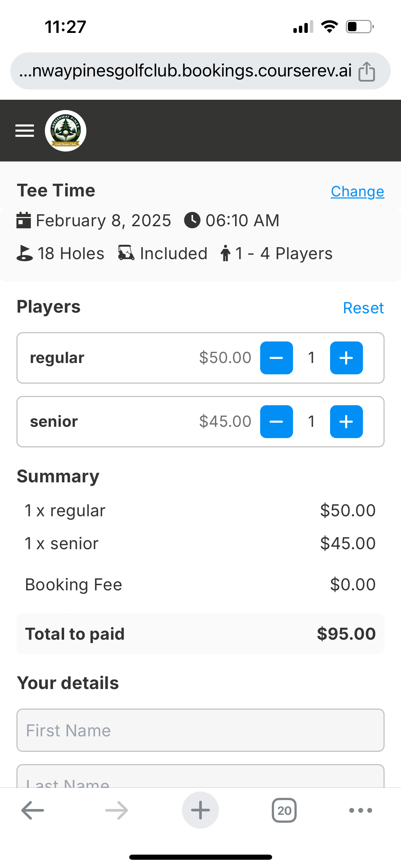Decrease regular player count

(276, 358)
